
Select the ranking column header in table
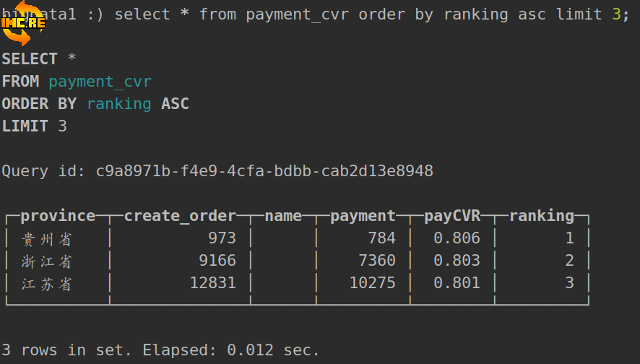542,216
